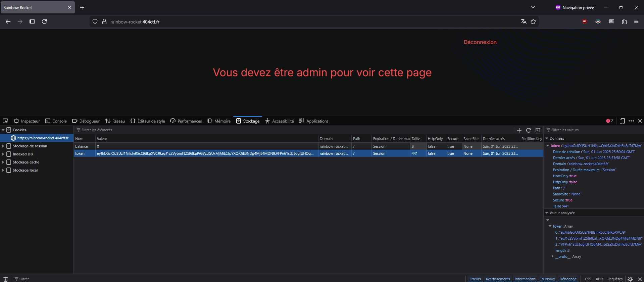Toggle the Journaux console filter
The height and width of the screenshot is (282, 644).
[x=547, y=279]
